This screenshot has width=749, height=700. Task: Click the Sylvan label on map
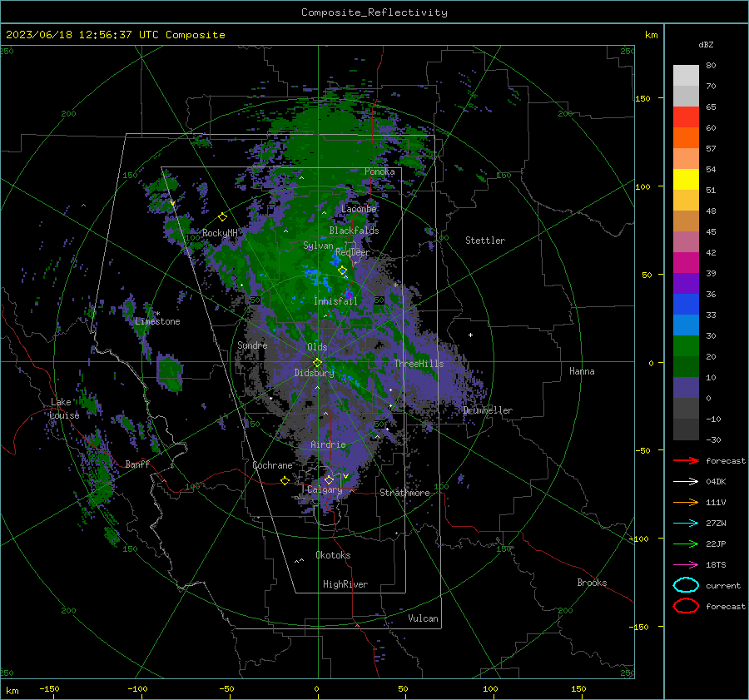pyautogui.click(x=318, y=246)
